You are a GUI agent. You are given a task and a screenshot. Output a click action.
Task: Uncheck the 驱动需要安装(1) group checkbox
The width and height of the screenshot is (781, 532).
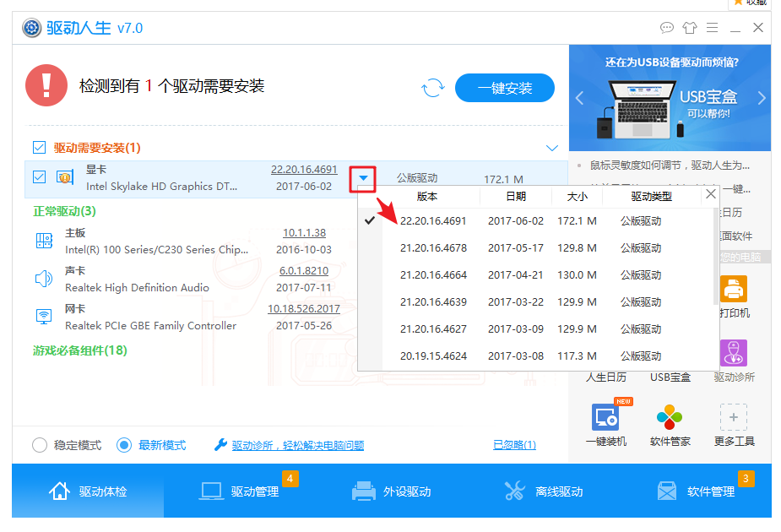pyautogui.click(x=39, y=147)
